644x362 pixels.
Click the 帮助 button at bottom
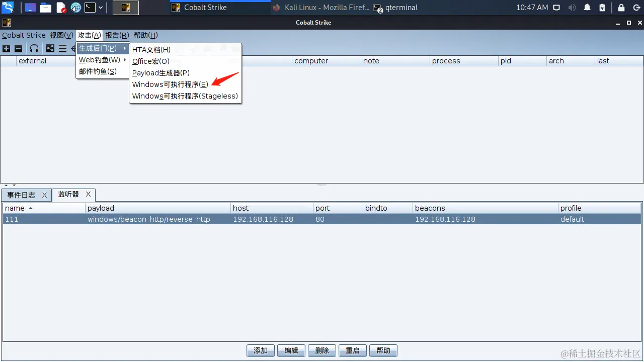[383, 350]
